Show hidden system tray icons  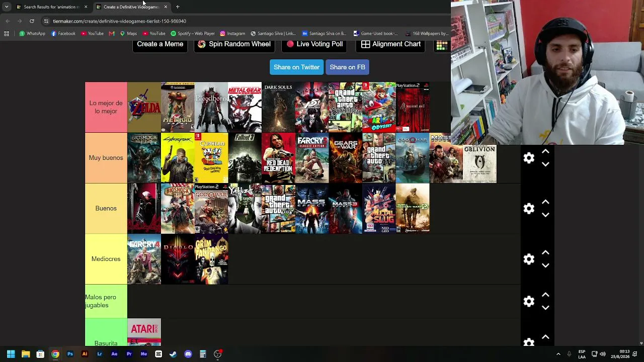pyautogui.click(x=558, y=354)
